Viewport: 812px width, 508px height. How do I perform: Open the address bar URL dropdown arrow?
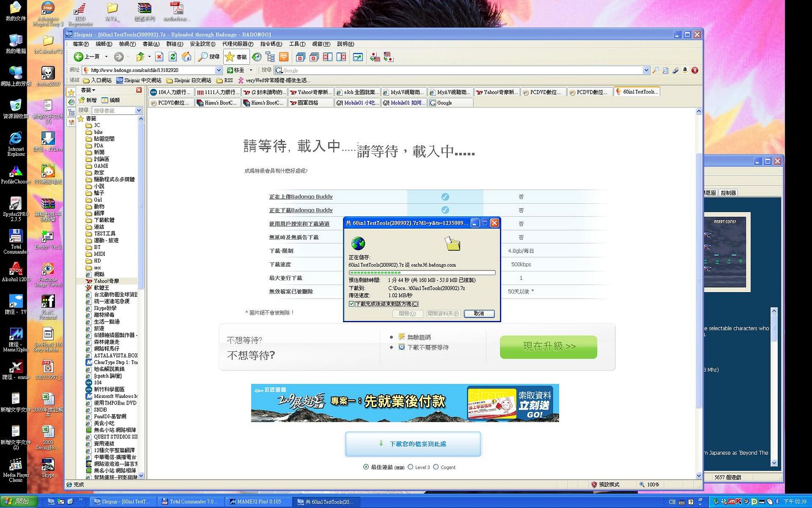(x=219, y=70)
